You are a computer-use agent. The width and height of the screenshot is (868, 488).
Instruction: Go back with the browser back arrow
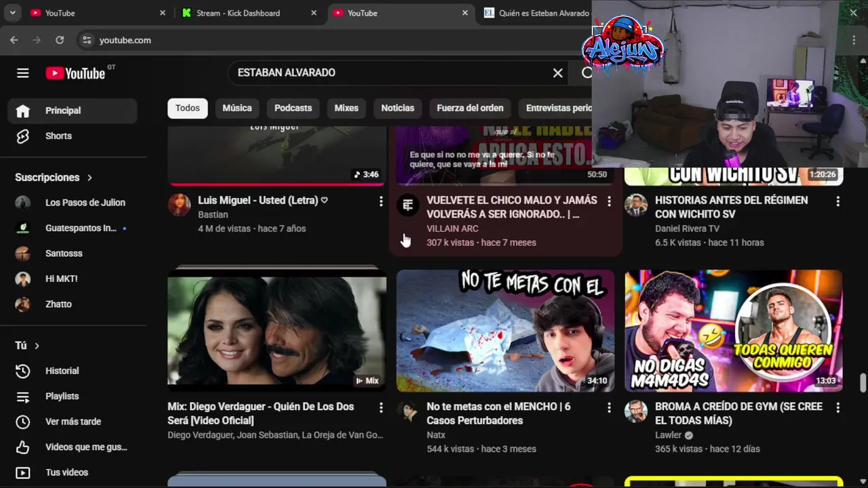point(14,40)
